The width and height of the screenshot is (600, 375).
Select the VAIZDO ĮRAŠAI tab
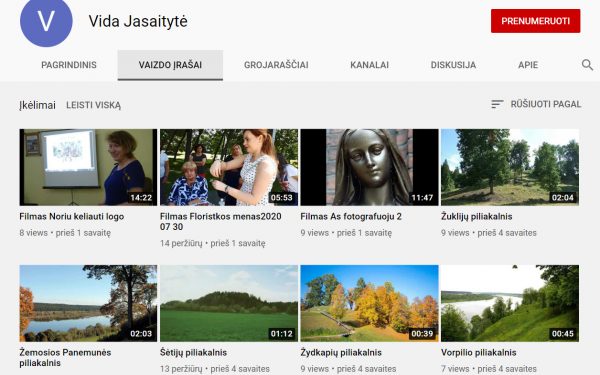tap(170, 65)
